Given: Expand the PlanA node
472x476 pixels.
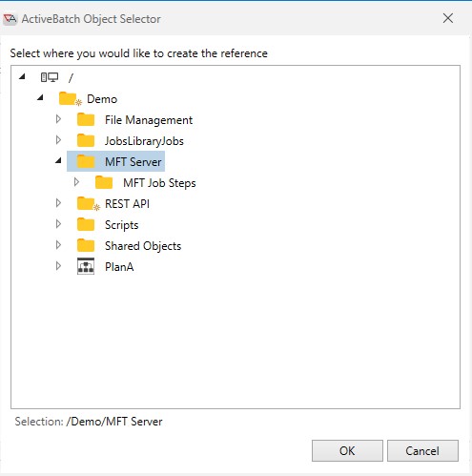Looking at the screenshot, I should click(x=58, y=266).
